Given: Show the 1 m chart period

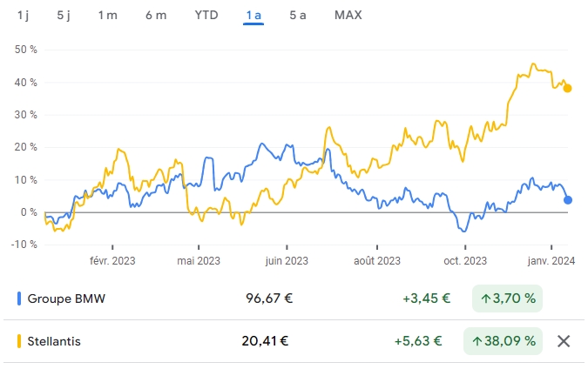Looking at the screenshot, I should [107, 16].
